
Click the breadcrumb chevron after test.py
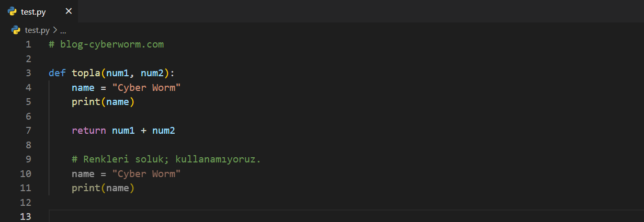click(55, 30)
